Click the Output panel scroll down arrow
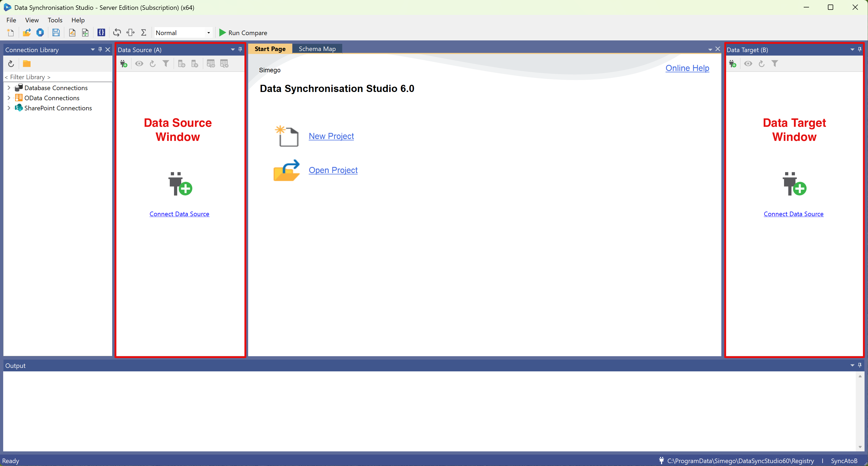The image size is (868, 466). 860,447
